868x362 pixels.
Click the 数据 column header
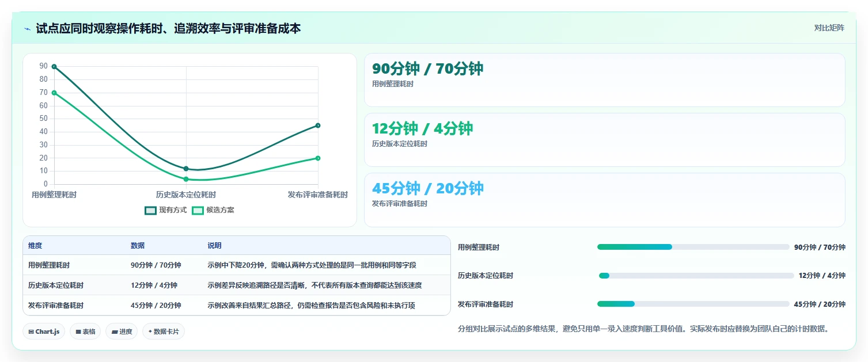138,246
